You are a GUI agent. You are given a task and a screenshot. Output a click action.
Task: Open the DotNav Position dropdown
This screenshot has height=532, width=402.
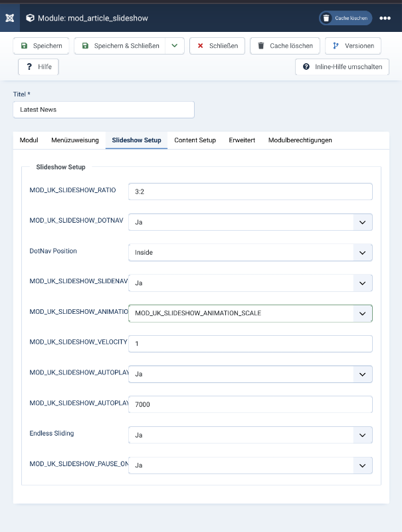tap(250, 253)
